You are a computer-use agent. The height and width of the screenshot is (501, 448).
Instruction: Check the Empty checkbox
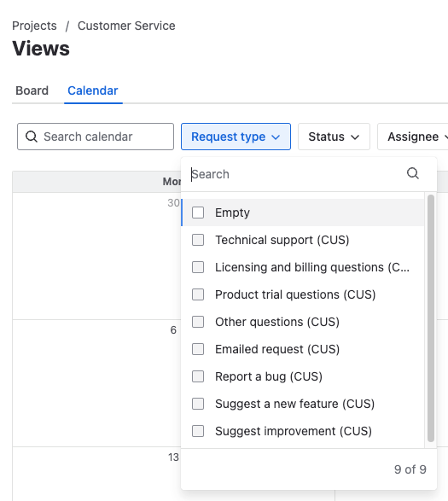point(198,213)
